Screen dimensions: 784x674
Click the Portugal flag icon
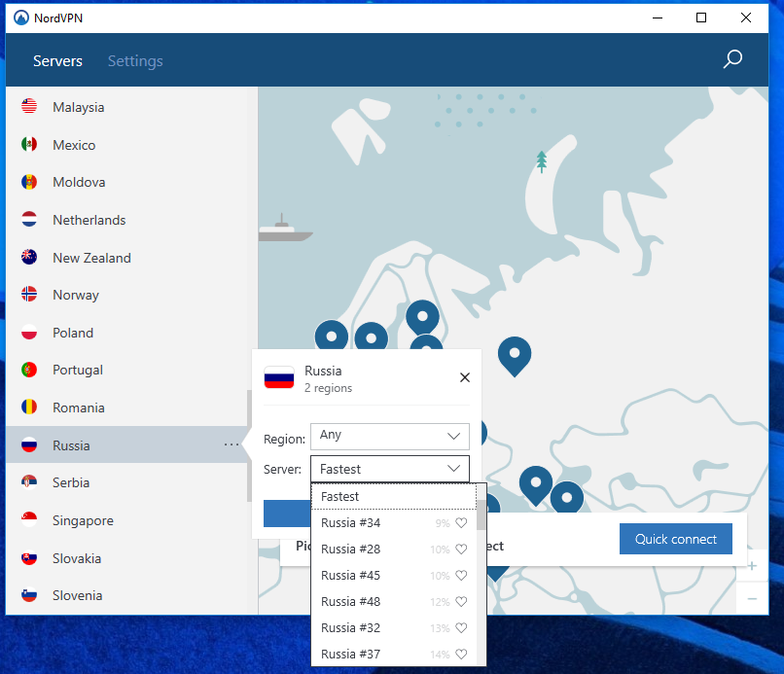(29, 370)
